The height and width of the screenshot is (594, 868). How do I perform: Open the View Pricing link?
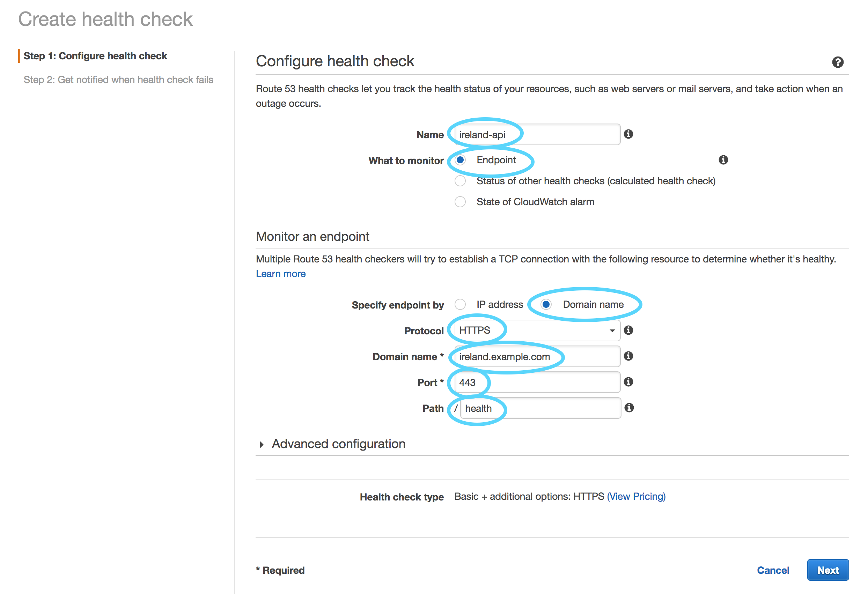(x=636, y=497)
